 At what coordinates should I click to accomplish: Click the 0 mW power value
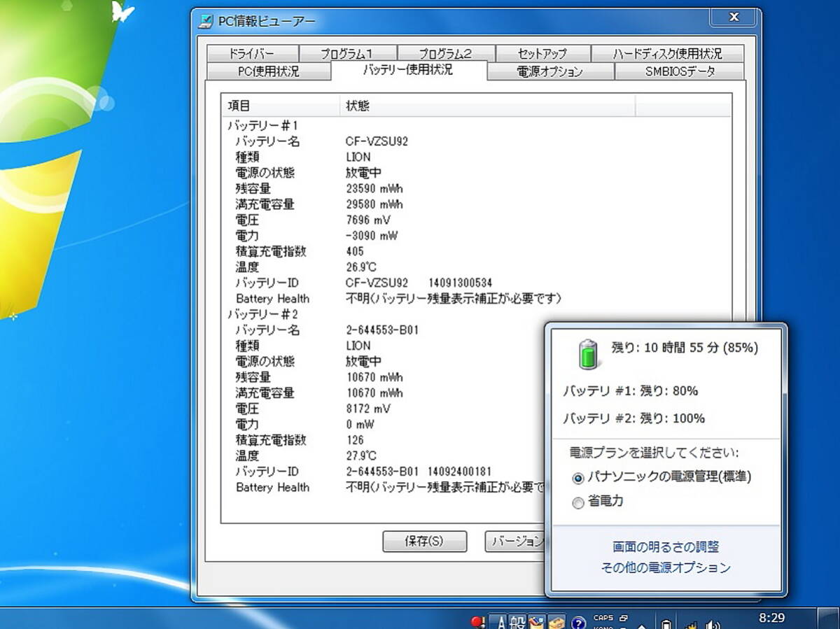(x=360, y=424)
